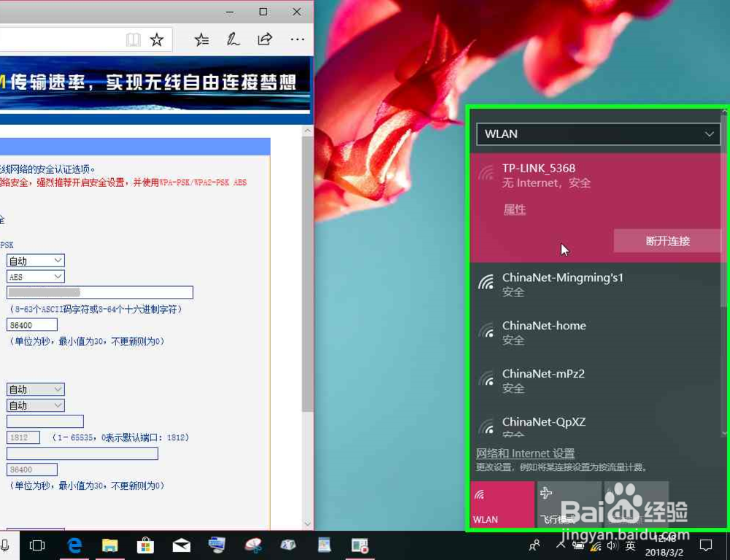The width and height of the screenshot is (730, 560).
Task: Open the 自动 authentication type dropdown
Action: 35,260
